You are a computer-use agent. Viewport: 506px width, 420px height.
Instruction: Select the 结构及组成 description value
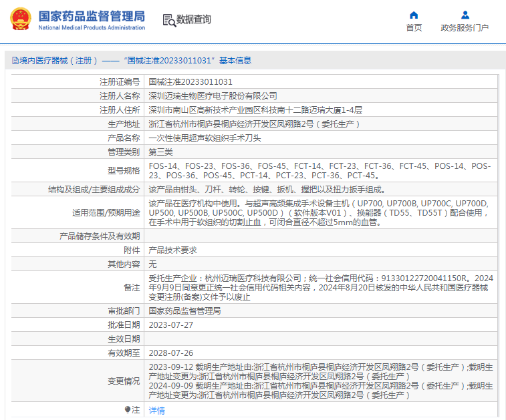pyautogui.click(x=267, y=190)
